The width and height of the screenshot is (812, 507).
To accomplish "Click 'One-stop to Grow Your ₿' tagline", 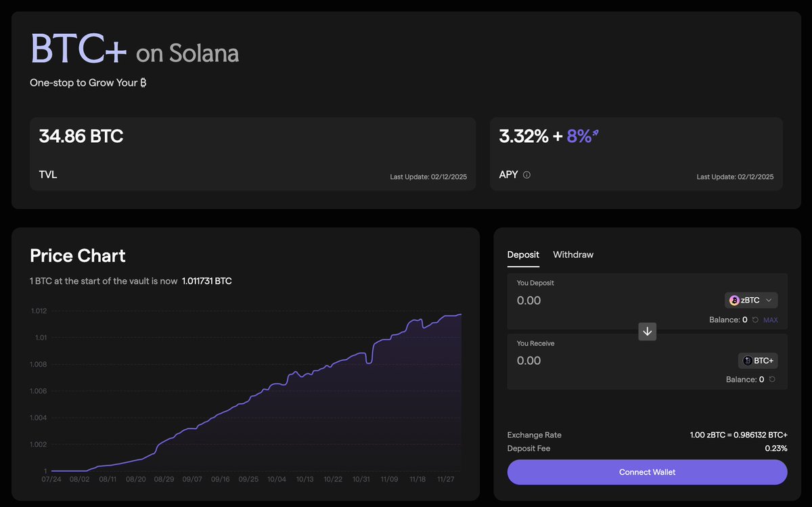I will tap(89, 83).
